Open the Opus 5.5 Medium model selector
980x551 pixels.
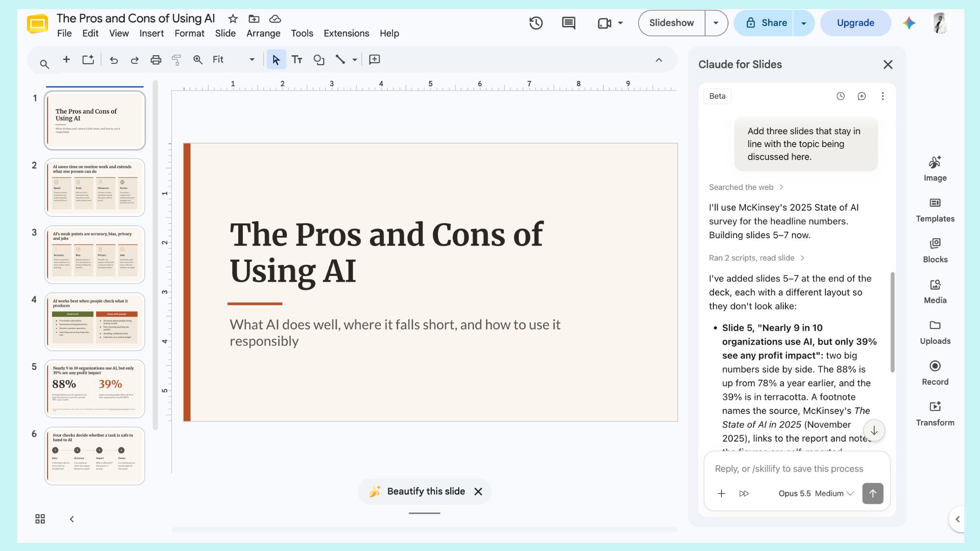pyautogui.click(x=816, y=493)
